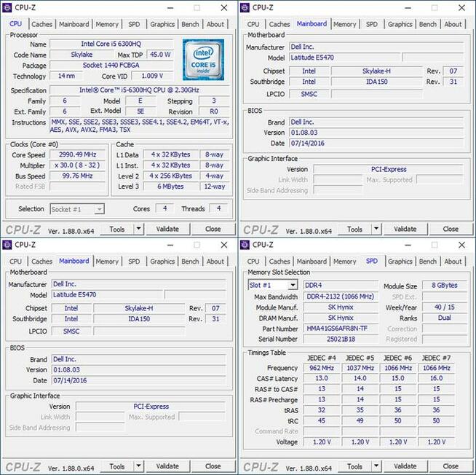Click Core Speed 2990.49 MHz value

pos(77,154)
